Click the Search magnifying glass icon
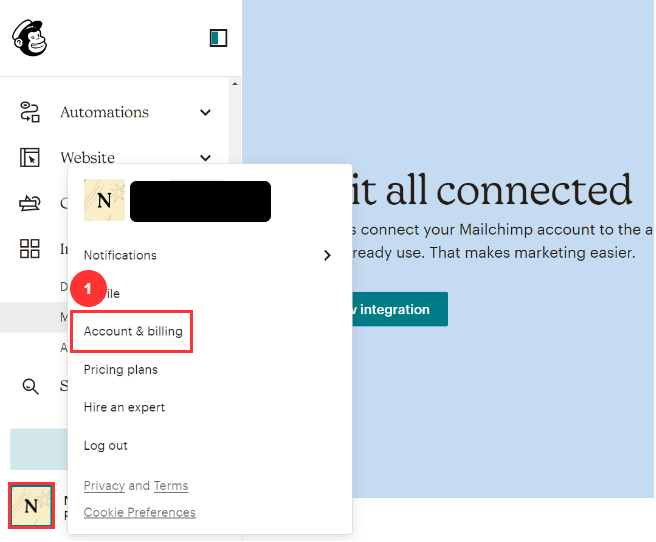The width and height of the screenshot is (656, 542). (30, 386)
